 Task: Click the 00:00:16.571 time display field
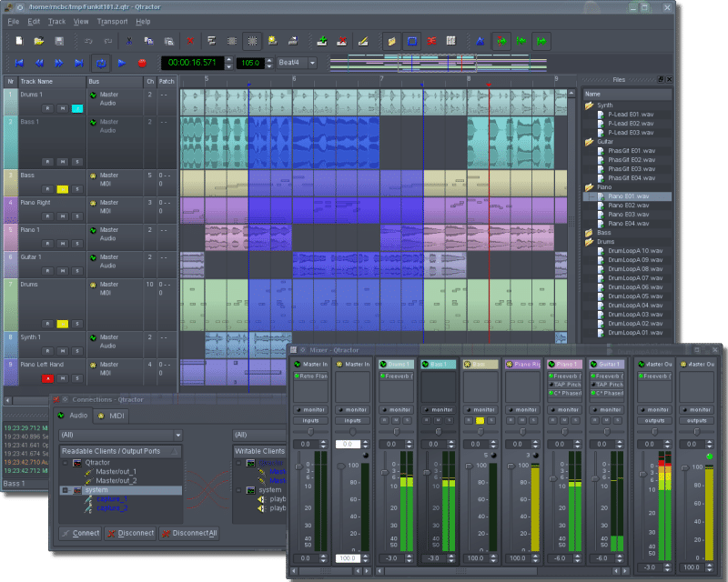[192, 63]
